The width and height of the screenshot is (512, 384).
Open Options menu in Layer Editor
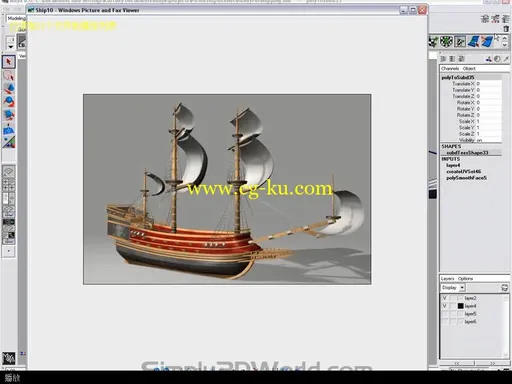[x=465, y=279]
